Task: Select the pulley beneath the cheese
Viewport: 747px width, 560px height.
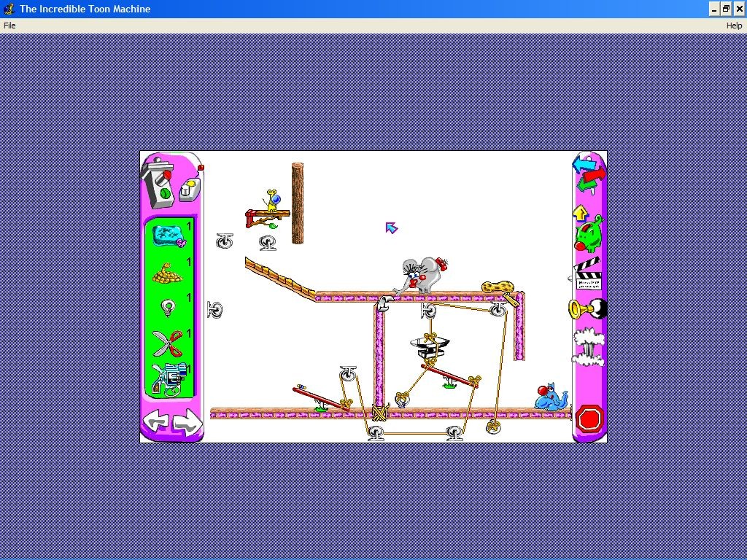Action: tap(498, 308)
